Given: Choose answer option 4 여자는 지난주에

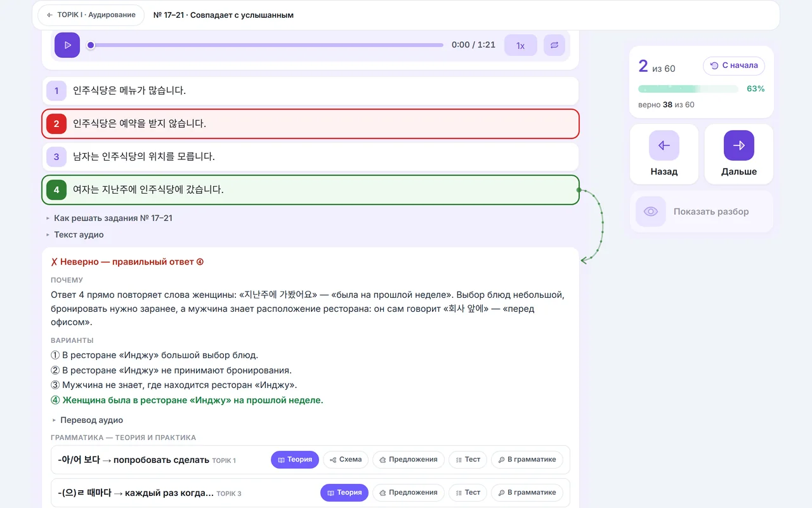Looking at the screenshot, I should tap(310, 190).
